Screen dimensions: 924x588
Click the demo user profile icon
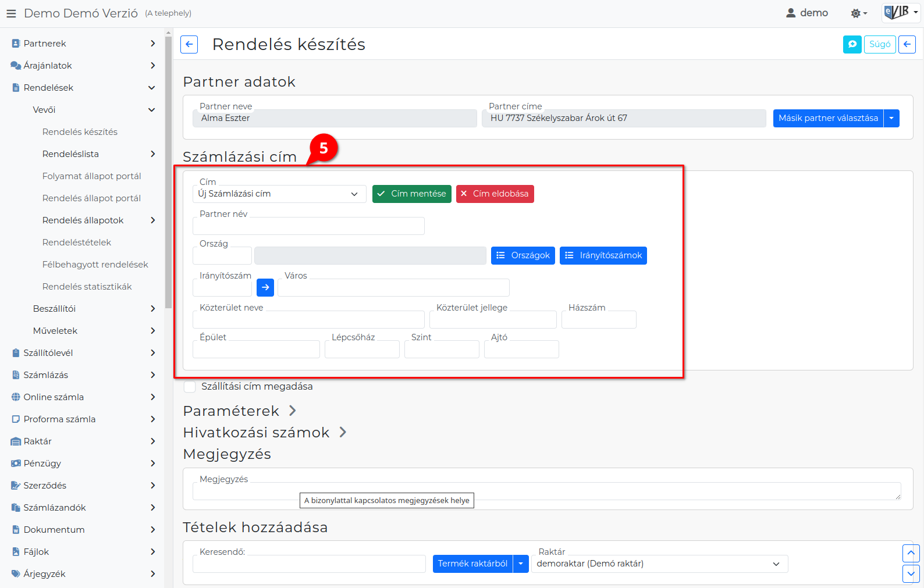[791, 13]
